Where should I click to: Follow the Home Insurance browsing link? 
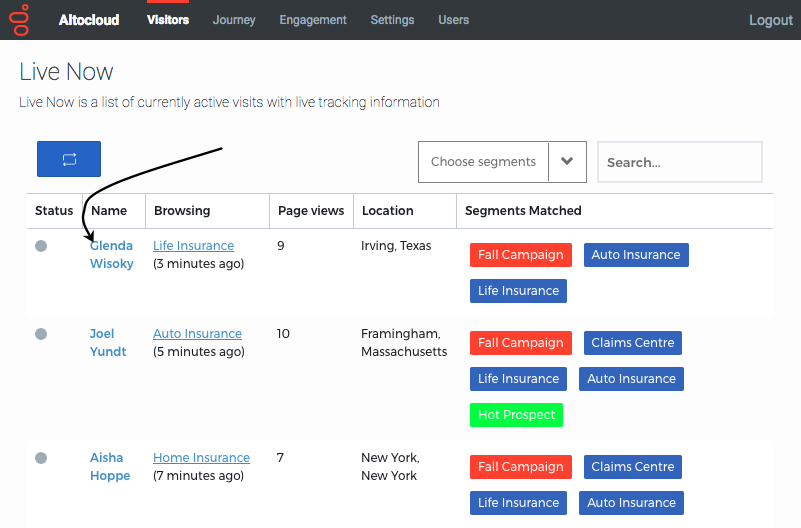tap(201, 458)
